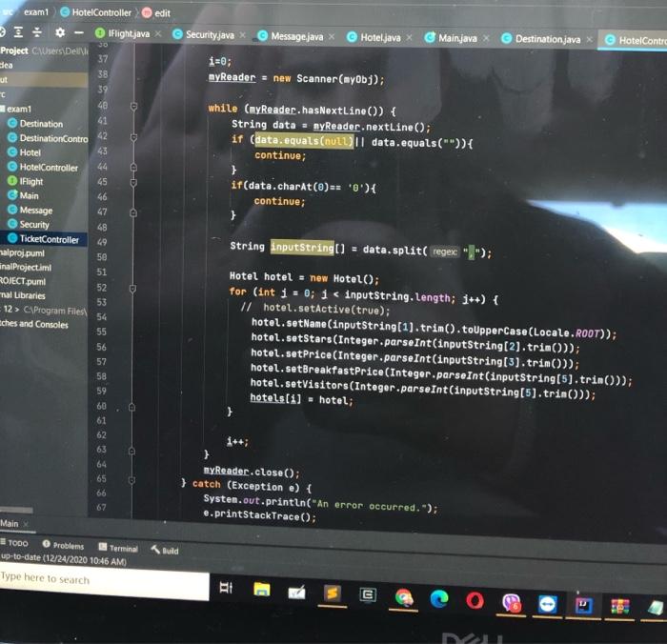Click Collapse All in project panel
The height and width of the screenshot is (644, 667).
[x=37, y=31]
